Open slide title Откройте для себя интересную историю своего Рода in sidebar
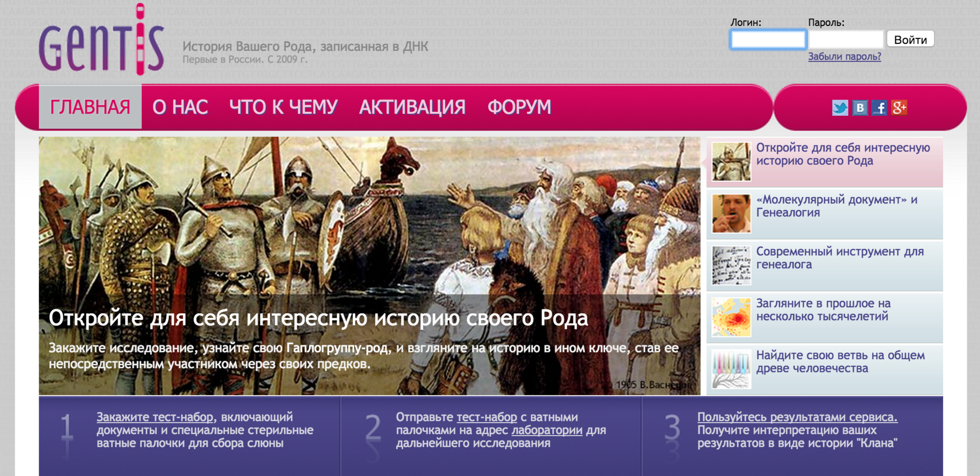The width and height of the screenshot is (980, 476). click(843, 154)
